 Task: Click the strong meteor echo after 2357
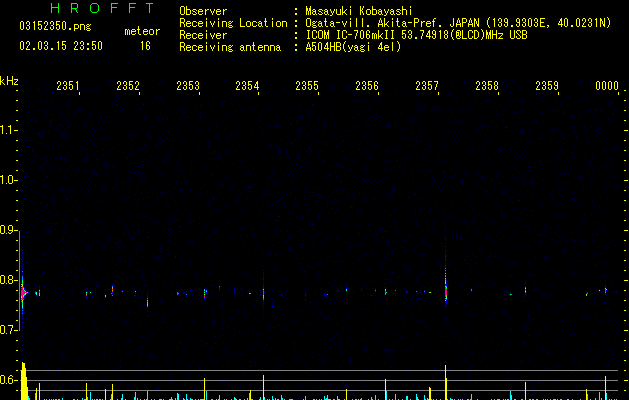click(x=446, y=291)
